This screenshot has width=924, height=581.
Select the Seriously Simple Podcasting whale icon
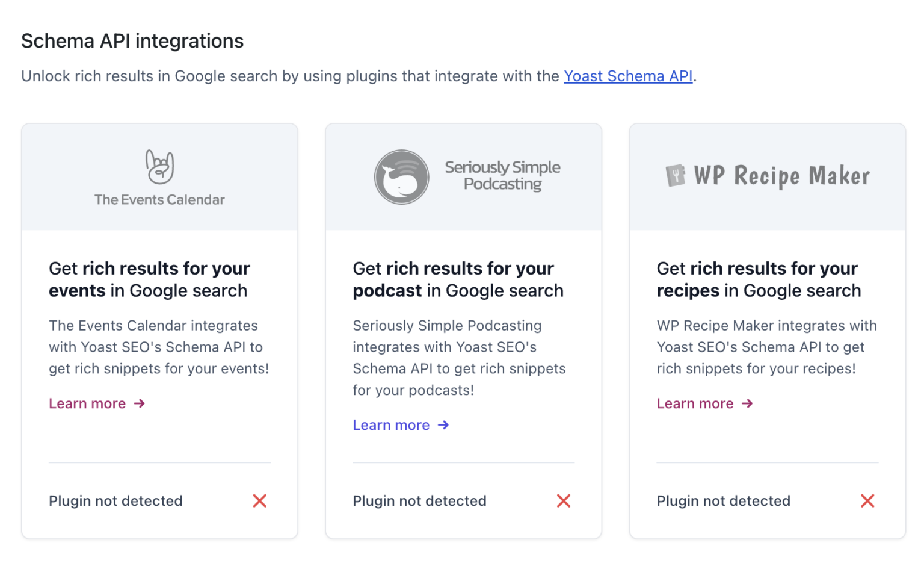click(x=401, y=176)
